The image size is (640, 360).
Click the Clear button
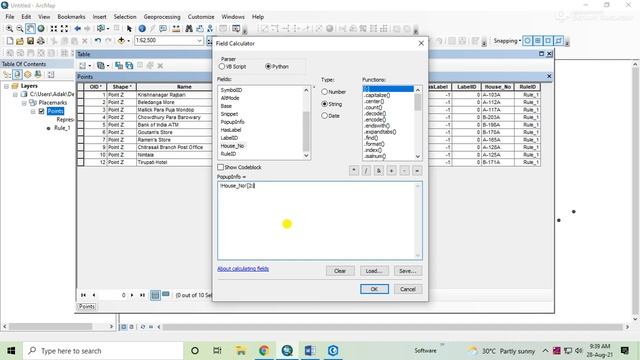coord(340,271)
